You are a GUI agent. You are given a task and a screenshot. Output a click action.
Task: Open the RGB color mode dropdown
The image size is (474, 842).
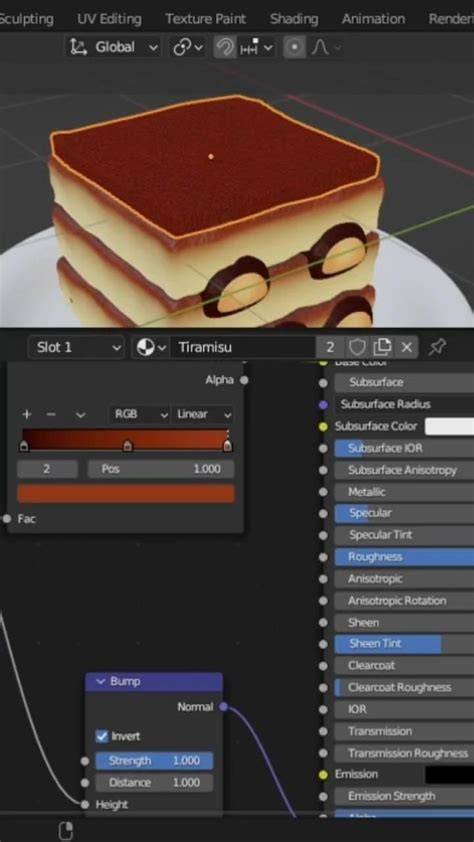pos(139,415)
